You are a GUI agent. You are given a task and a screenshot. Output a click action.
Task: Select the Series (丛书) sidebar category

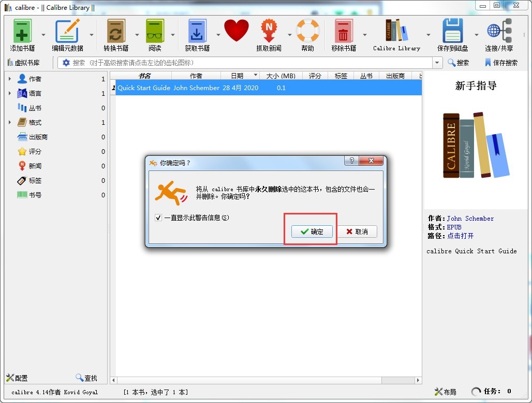[x=35, y=108]
